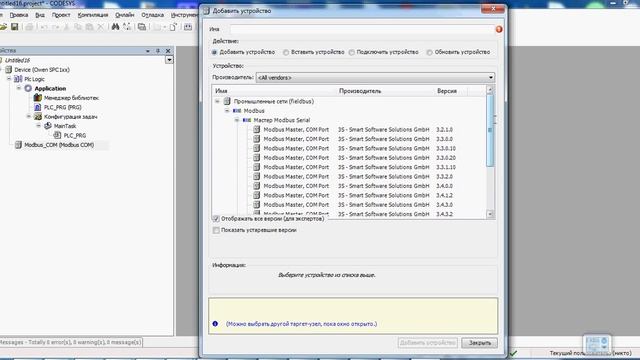Select the Application node icon
This screenshot has height=360, width=640.
pos(28,88)
